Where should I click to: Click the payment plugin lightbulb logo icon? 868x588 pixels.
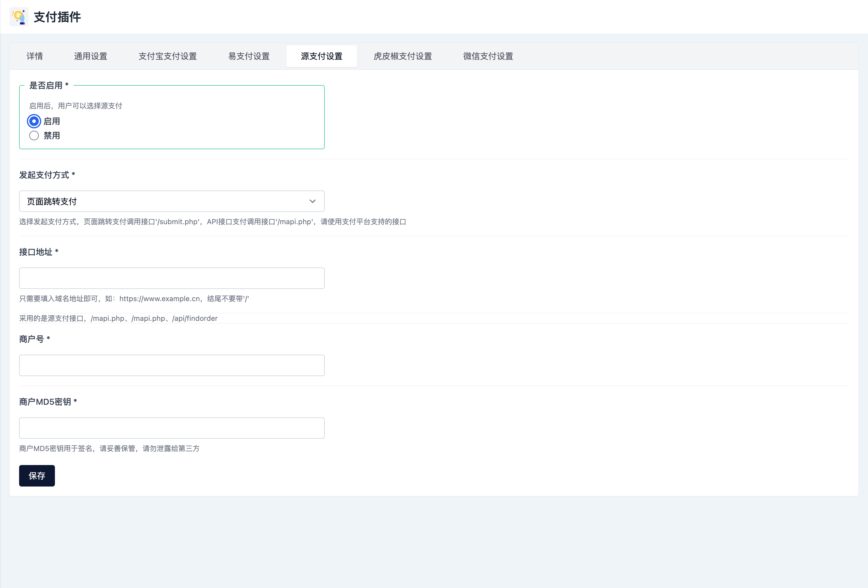point(19,17)
